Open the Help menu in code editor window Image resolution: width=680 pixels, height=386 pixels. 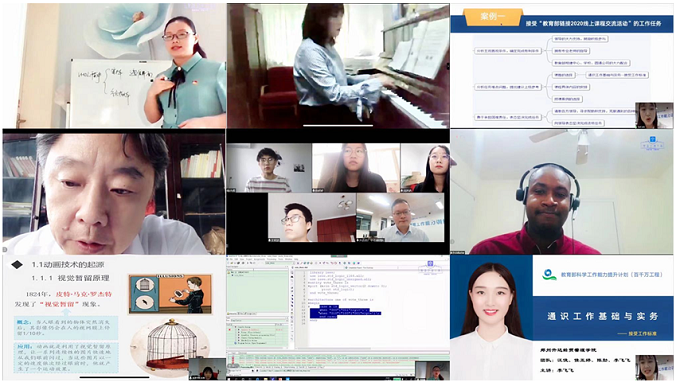click(x=296, y=259)
